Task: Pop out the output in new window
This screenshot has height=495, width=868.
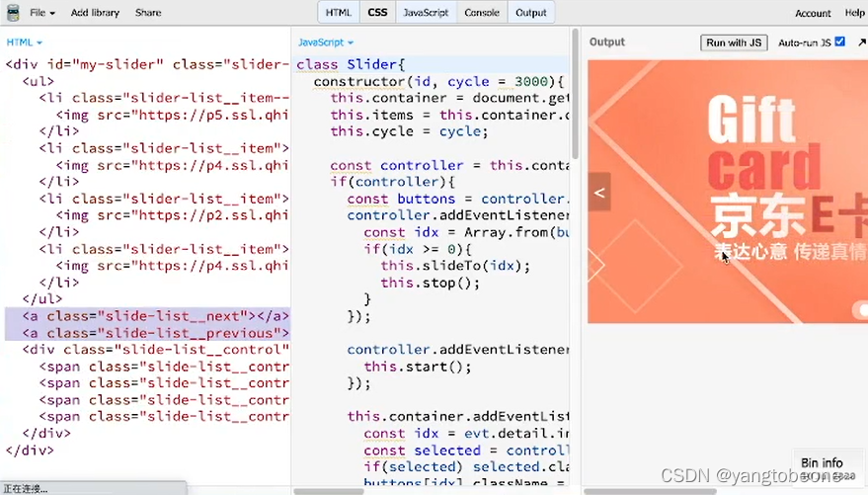Action: (861, 42)
